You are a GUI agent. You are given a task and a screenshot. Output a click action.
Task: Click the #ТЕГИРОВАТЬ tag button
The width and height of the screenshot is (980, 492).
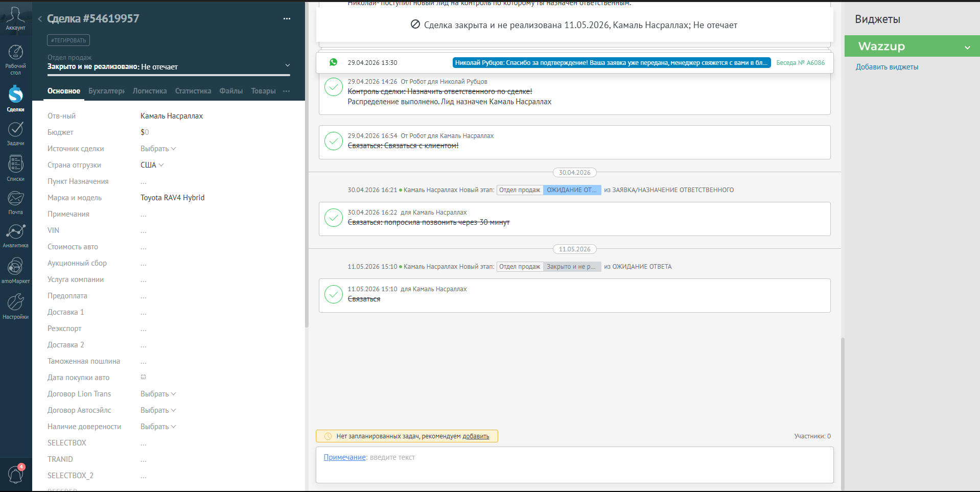pyautogui.click(x=68, y=40)
